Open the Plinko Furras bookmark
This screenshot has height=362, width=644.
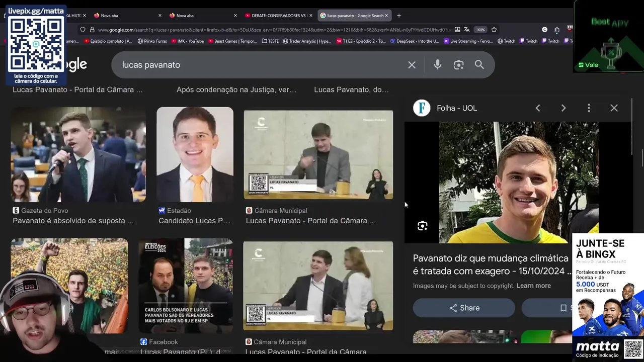153,41
